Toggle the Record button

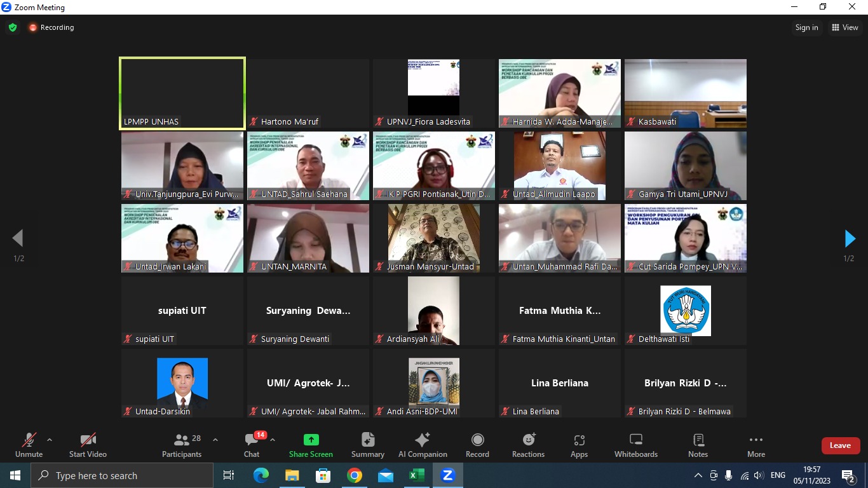[477, 445]
